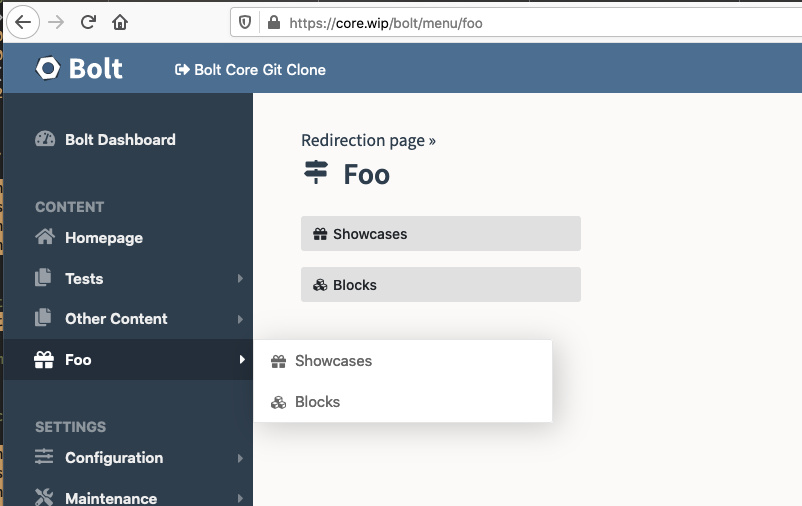Click cubes icon in flyout Blocks entry
The width and height of the screenshot is (802, 506).
click(278, 403)
